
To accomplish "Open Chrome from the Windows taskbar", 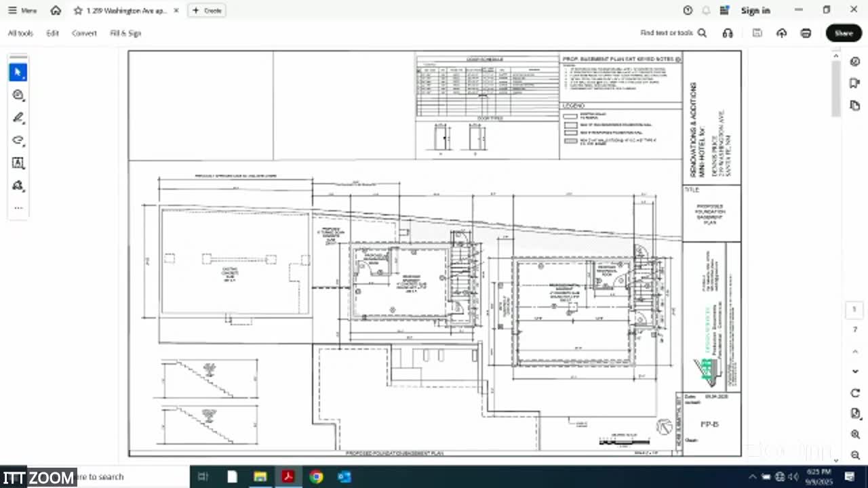I will 316,476.
